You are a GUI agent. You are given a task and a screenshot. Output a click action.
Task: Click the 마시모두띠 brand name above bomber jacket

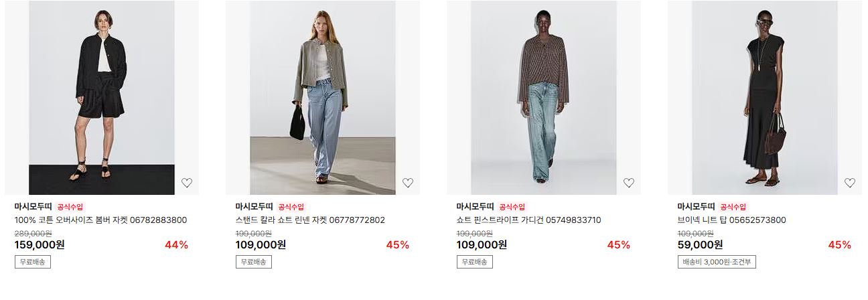tap(33, 206)
